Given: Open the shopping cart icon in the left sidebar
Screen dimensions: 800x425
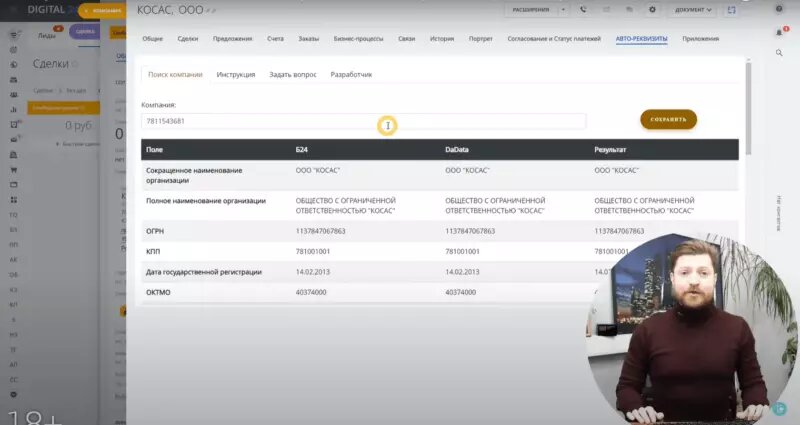Looking at the screenshot, I should (14, 169).
